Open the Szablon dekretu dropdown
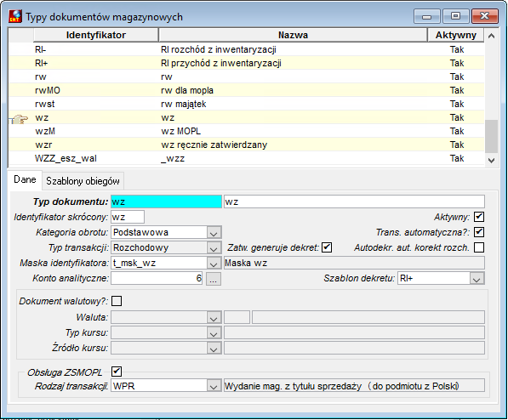The height and width of the screenshot is (420, 508). point(477,279)
